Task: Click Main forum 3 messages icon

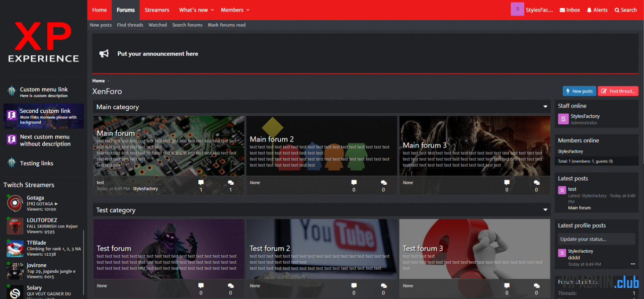Action: pyautogui.click(x=536, y=183)
